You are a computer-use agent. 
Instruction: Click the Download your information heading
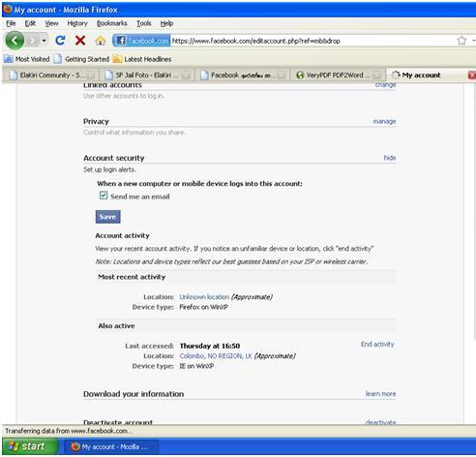click(x=134, y=394)
